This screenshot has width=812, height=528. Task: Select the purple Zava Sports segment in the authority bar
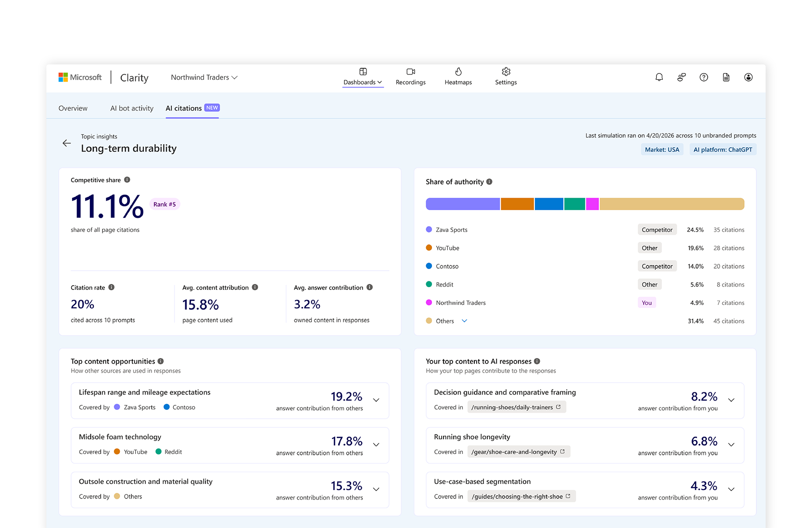click(462, 203)
